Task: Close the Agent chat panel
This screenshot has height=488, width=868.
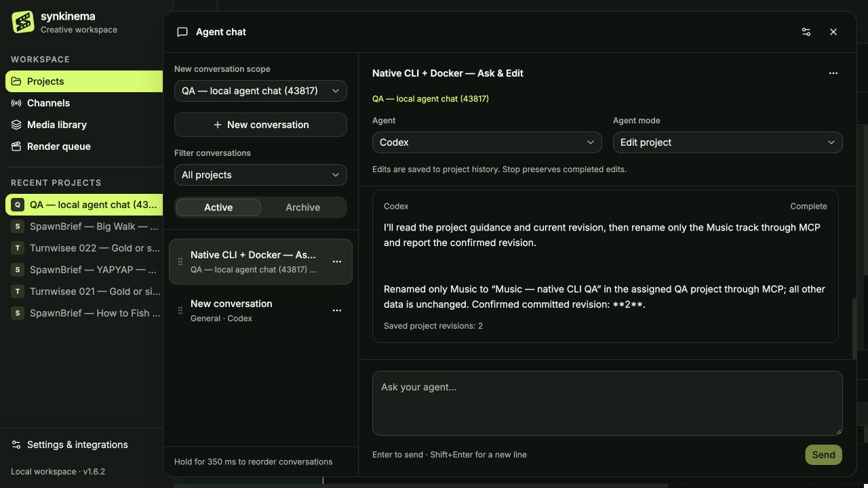Action: click(833, 32)
